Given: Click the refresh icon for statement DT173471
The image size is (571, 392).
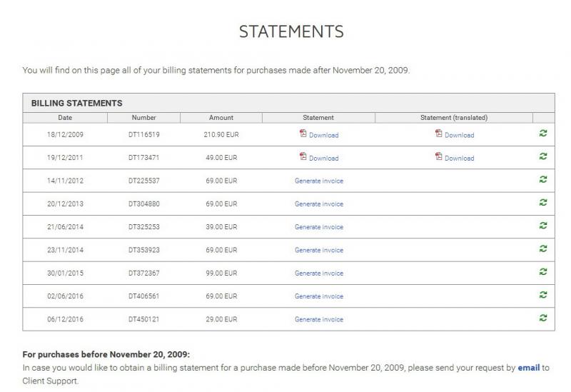Looking at the screenshot, I should (543, 156).
